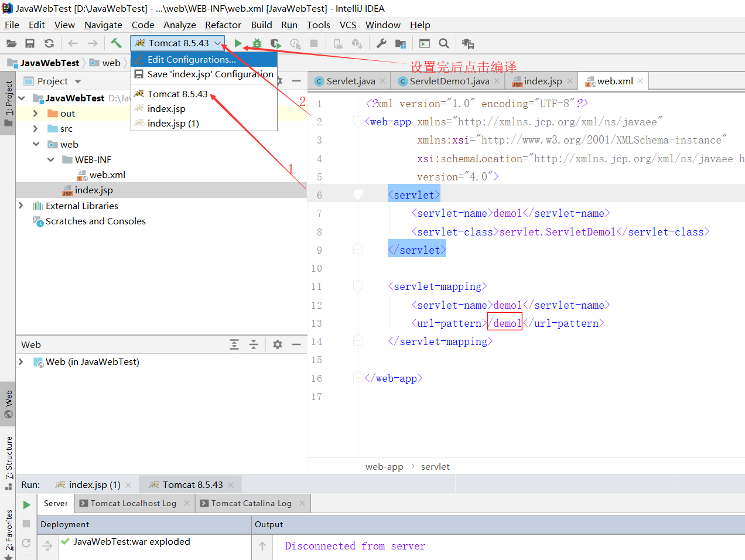Open Project Structure icon in toolbar

pos(401,43)
